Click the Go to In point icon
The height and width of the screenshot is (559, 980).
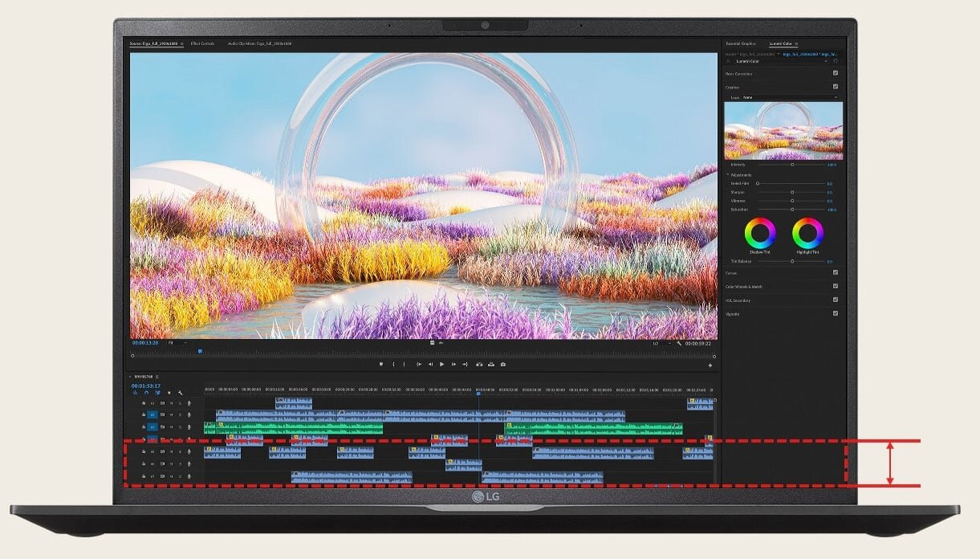tap(418, 365)
